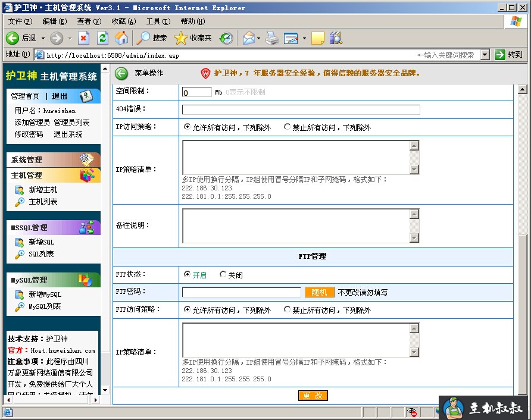Click the Forward arrow icon
The width and height of the screenshot is (531, 420).
click(x=57, y=38)
